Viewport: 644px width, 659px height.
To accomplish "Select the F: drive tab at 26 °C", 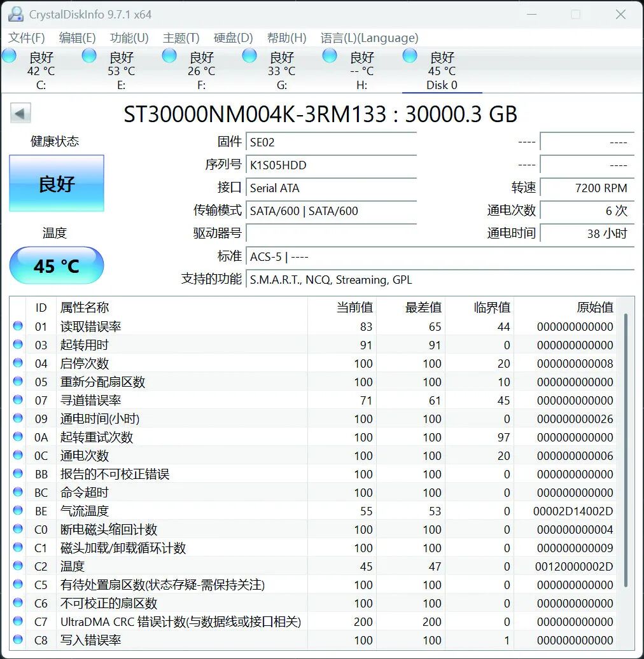I will point(201,70).
